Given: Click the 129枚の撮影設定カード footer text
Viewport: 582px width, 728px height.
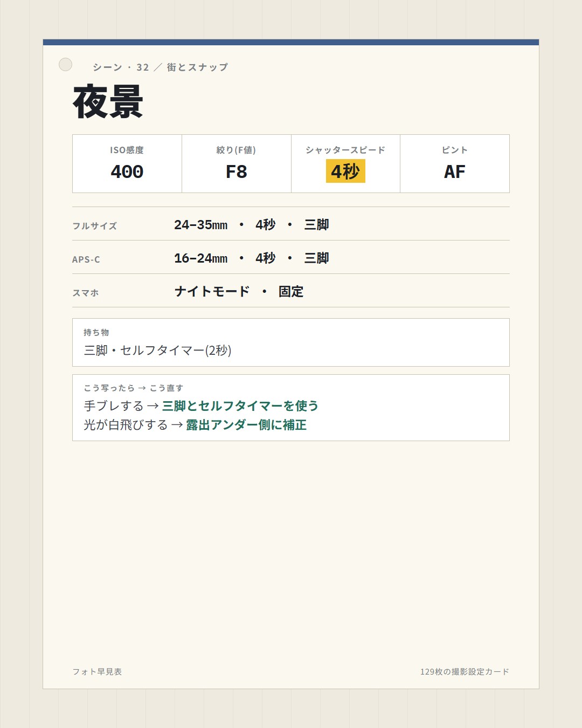Looking at the screenshot, I should (x=465, y=672).
